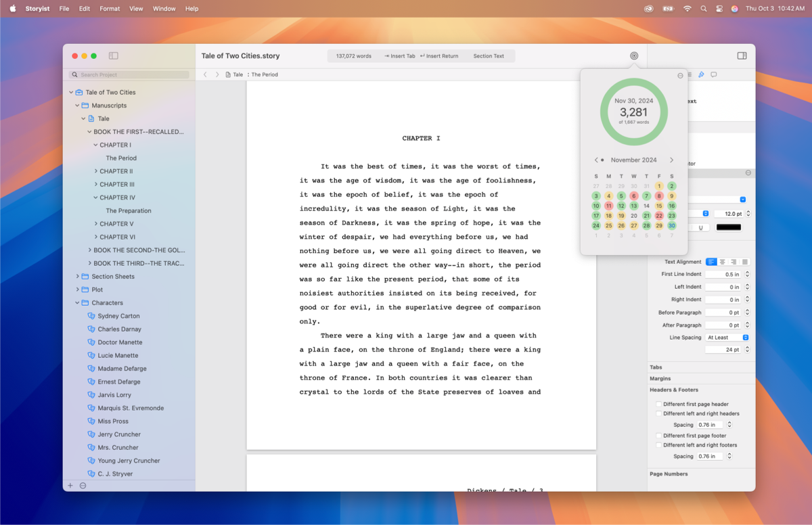Viewport: 812px width, 525px height.
Task: Collapse the Characters folder
Action: (77, 303)
